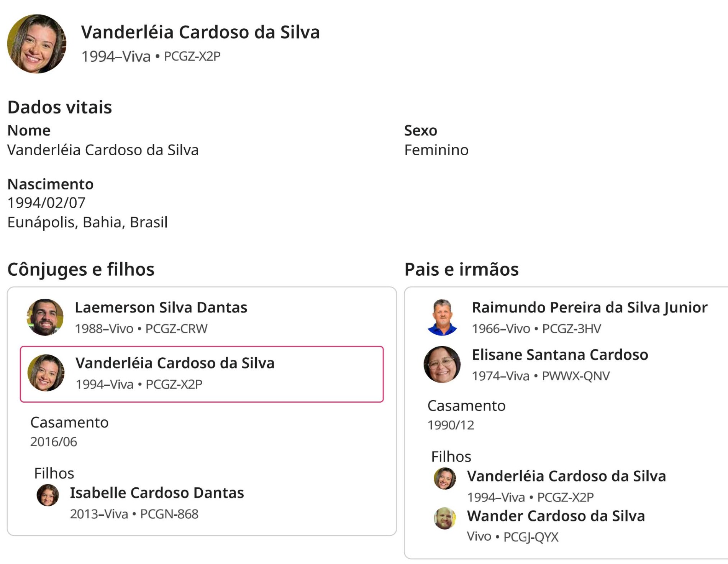Click Isabelle Cardoso Dantas's small portrait
Screen dimensions: 728x564
48,495
